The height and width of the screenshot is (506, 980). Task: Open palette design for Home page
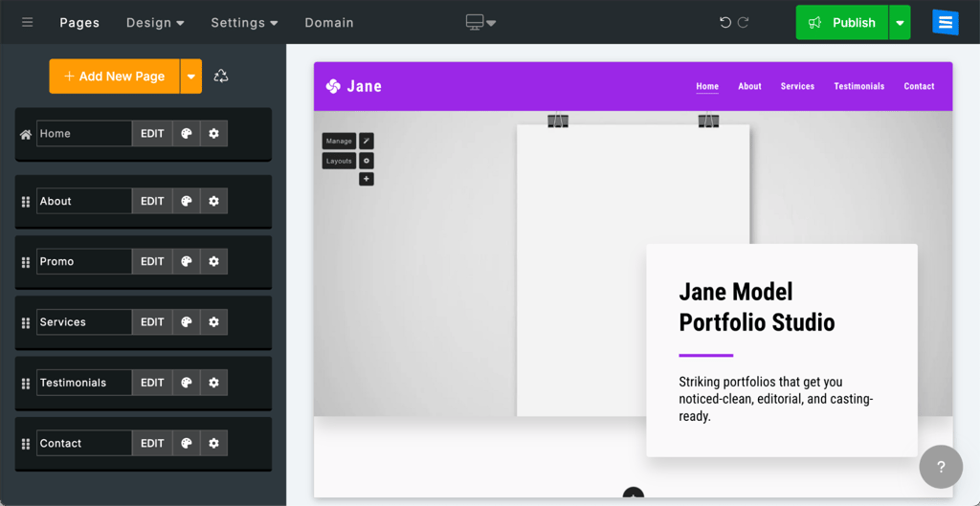pyautogui.click(x=187, y=134)
